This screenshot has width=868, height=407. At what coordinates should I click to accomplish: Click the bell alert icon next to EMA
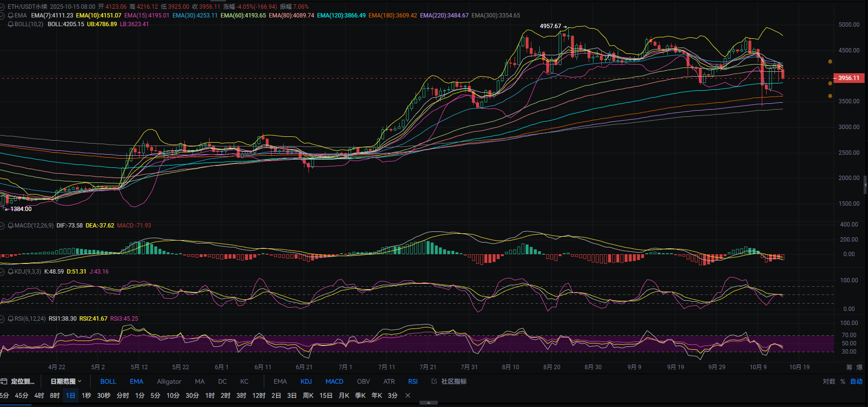pyautogui.click(x=11, y=16)
